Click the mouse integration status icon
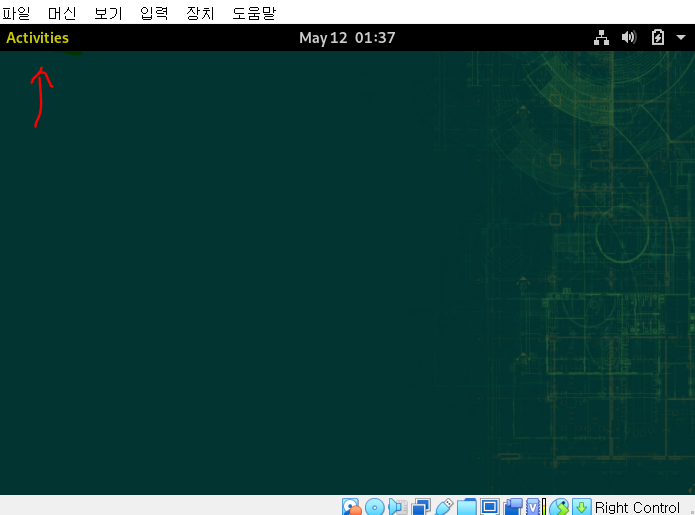 pyautogui.click(x=559, y=507)
